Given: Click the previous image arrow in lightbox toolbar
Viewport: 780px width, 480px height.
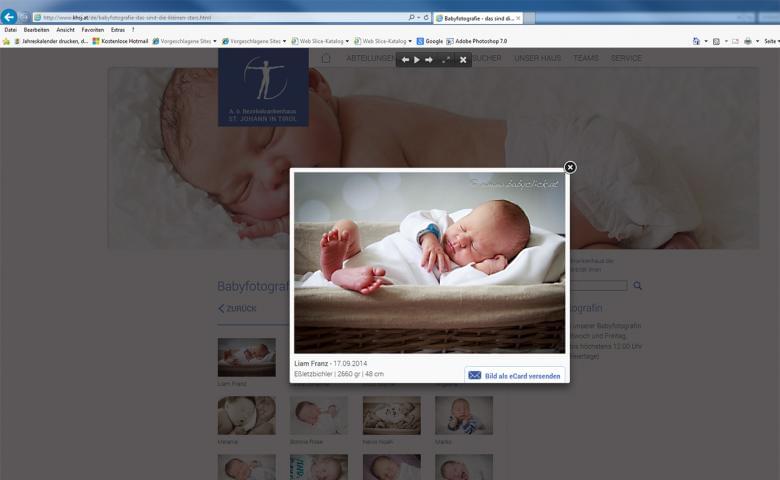Looking at the screenshot, I should [405, 60].
